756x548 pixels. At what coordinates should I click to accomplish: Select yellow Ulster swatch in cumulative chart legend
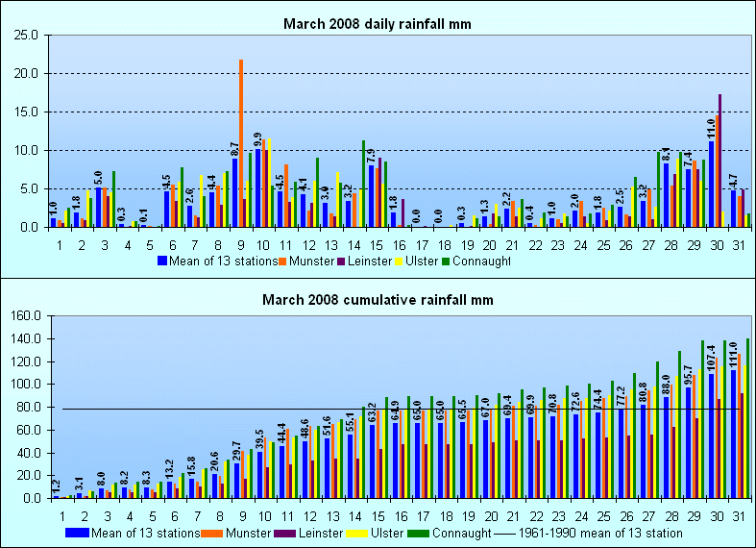[x=357, y=533]
